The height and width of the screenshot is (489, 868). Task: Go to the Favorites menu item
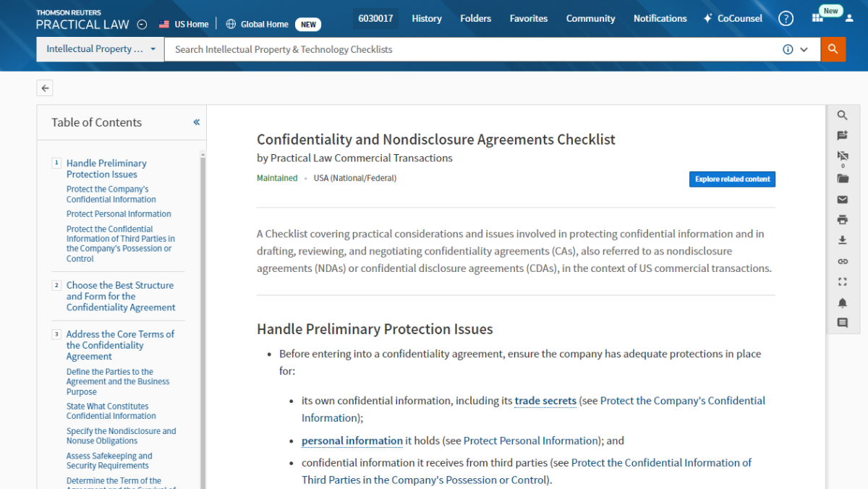point(529,19)
